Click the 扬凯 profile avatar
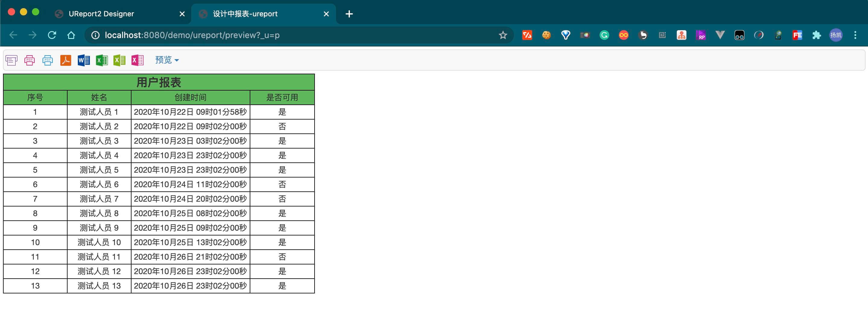 (x=836, y=35)
